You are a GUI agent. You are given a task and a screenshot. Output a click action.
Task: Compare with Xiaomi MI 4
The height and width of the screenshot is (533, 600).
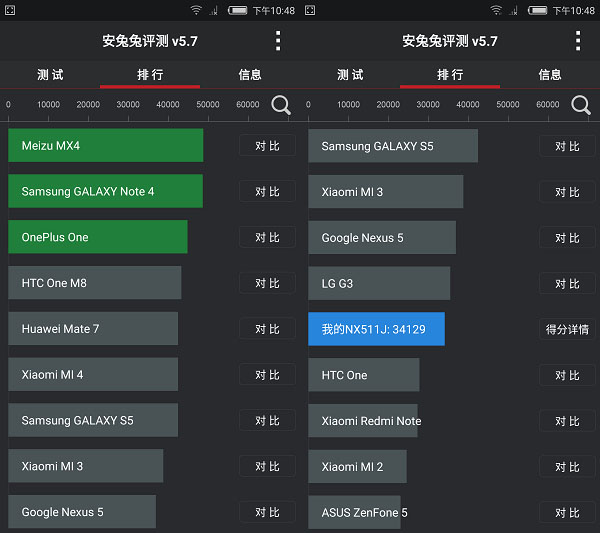267,375
